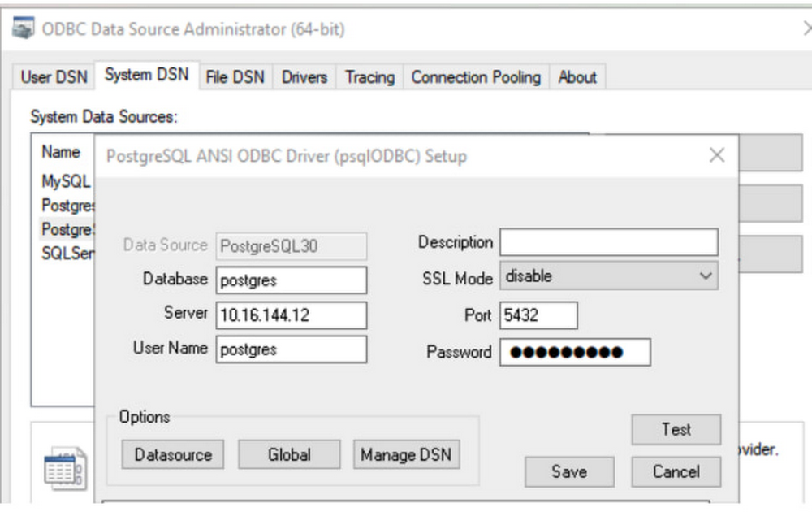Open the Connection Pooling tab
The height and width of the screenshot is (512, 812).
click(x=475, y=77)
